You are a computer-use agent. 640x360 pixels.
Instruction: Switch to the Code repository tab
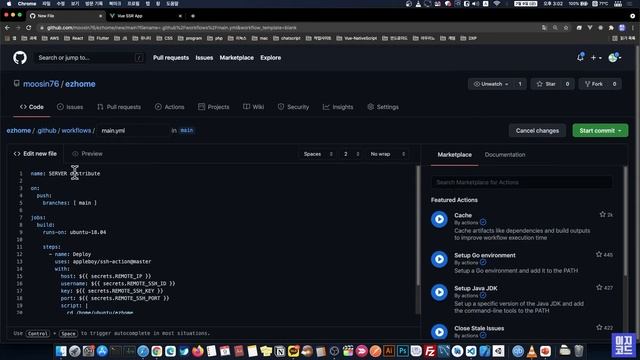(32, 107)
